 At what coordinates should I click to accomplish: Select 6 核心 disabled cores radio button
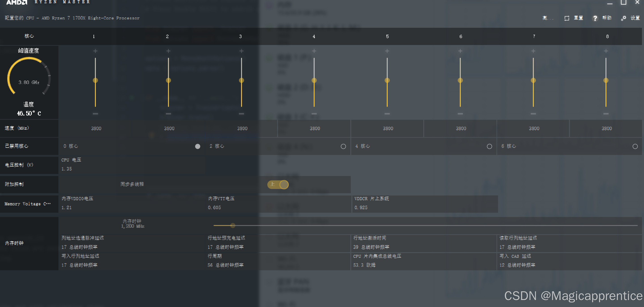pyautogui.click(x=635, y=146)
